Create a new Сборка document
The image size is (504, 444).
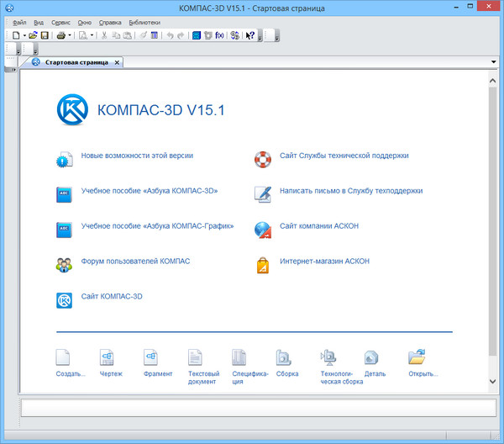[x=286, y=363]
